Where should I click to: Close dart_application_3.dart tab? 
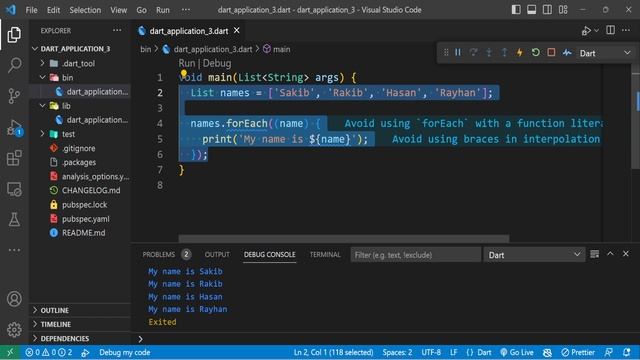point(236,31)
